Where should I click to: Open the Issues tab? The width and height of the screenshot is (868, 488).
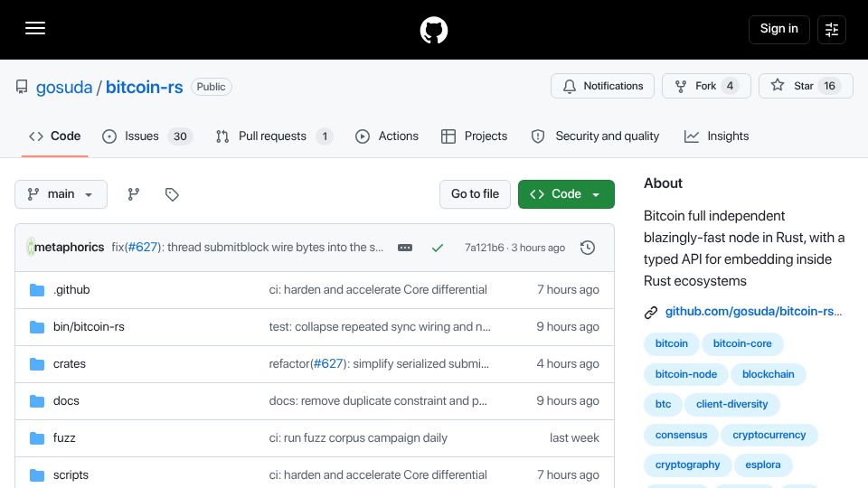click(x=147, y=136)
